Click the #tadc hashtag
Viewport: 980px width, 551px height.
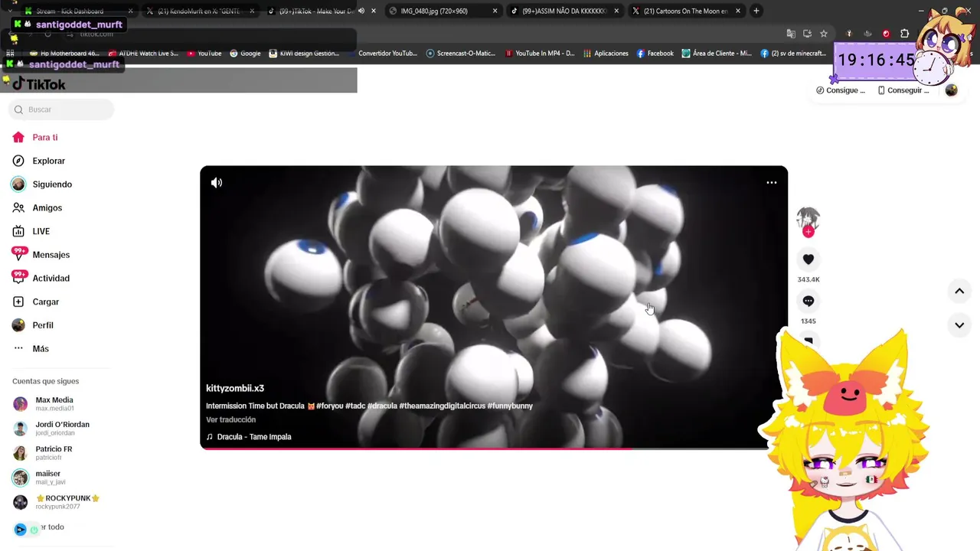(355, 406)
